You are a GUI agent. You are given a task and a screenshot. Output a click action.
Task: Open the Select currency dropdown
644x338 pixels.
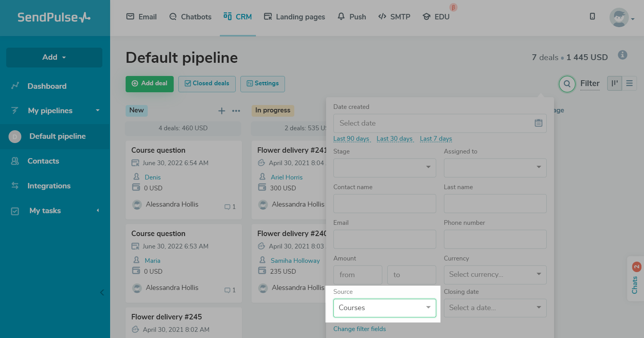pyautogui.click(x=495, y=274)
